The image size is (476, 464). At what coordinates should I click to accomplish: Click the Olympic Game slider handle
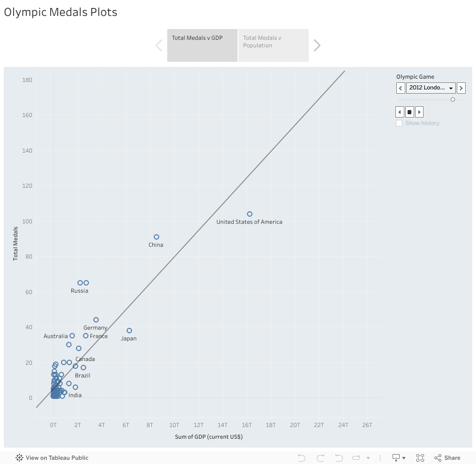(453, 100)
